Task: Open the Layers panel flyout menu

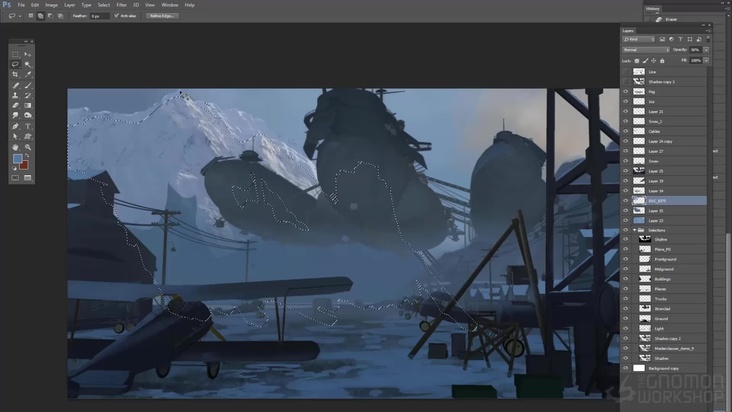Action: click(708, 31)
